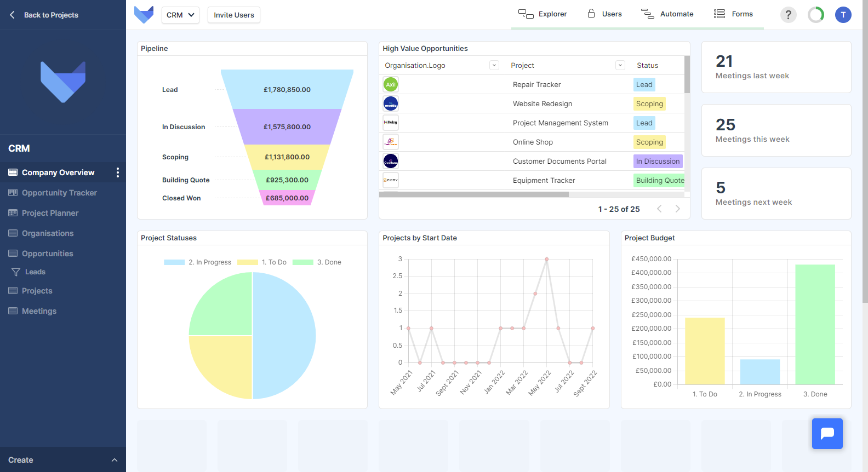Go to next page arrow in table
This screenshot has height=472, width=868.
point(677,209)
